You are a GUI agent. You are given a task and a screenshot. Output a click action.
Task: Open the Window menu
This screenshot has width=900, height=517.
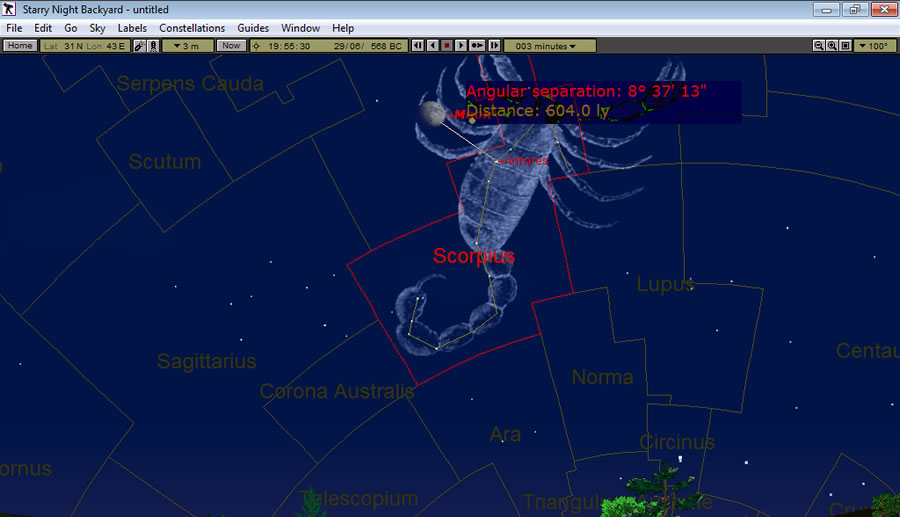point(300,28)
